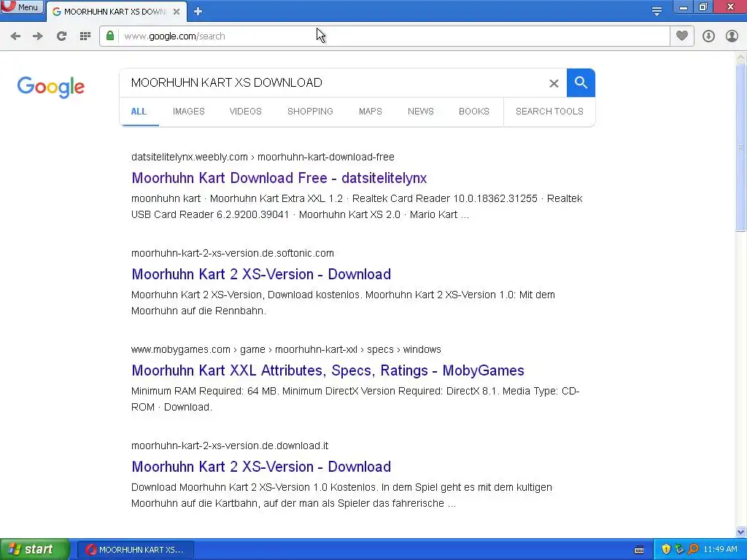747x560 pixels.
Task: Select the ALL results tab
Action: coord(139,112)
